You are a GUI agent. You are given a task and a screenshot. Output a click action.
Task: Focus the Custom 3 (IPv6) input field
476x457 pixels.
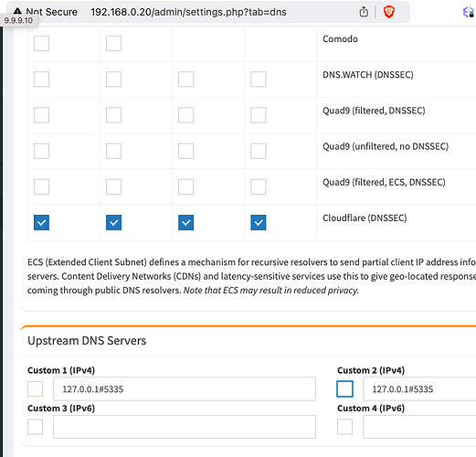tap(185, 427)
